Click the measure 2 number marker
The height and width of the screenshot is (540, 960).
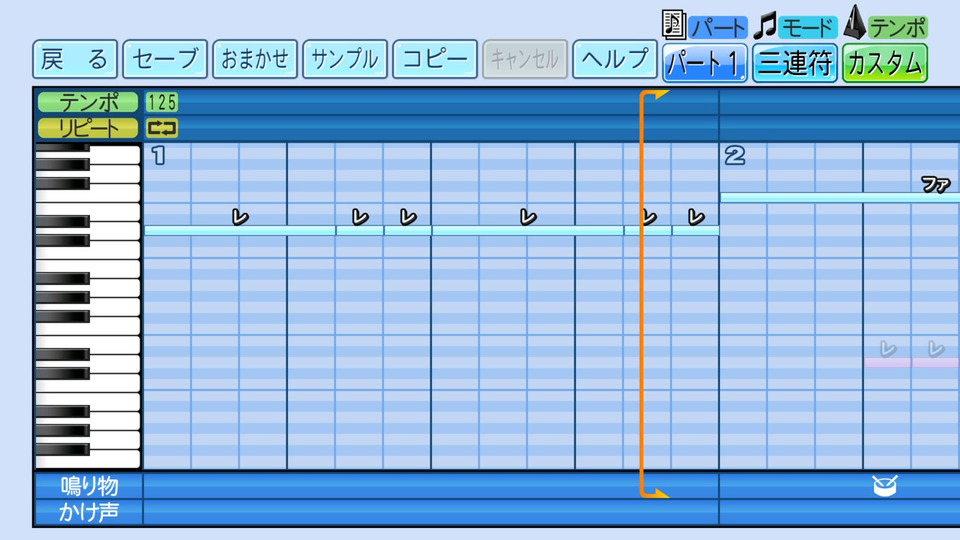pos(735,156)
